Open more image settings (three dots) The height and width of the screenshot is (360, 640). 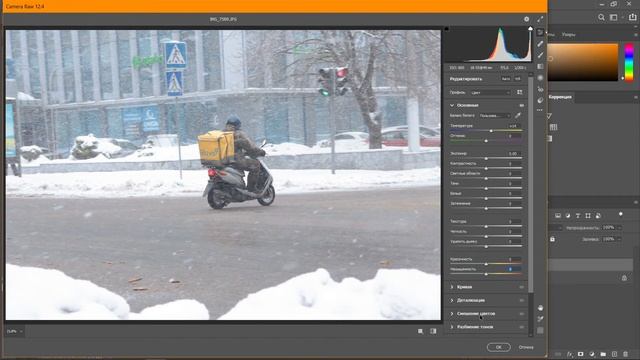coord(540,110)
